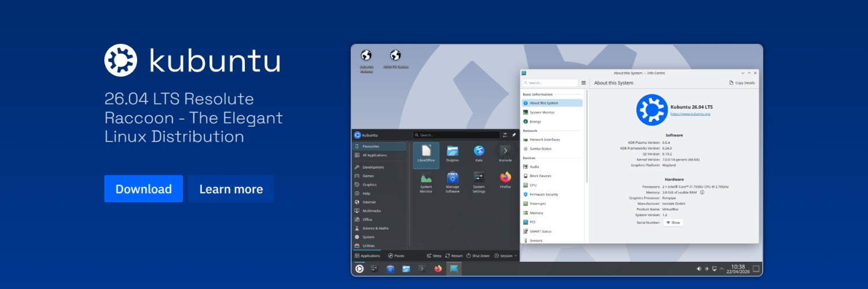Open System Monitor in the launcher grid
Viewport: 868px width, 289px height.
point(426,183)
